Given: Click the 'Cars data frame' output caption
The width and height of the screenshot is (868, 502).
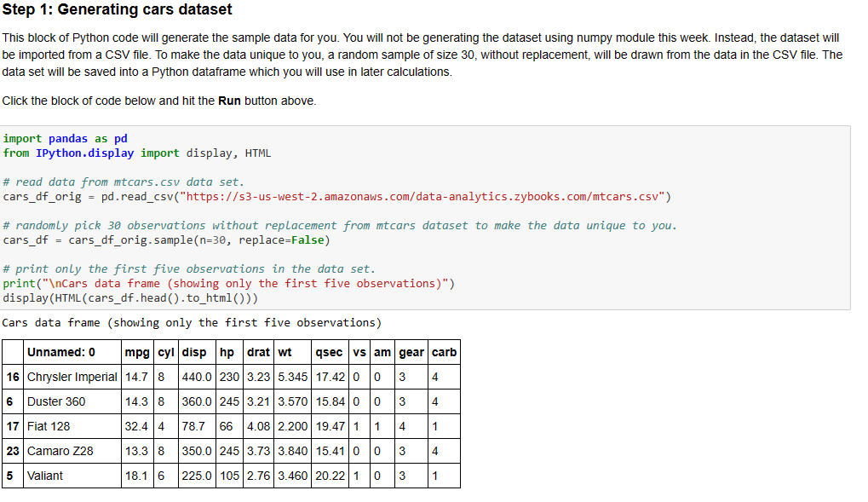Looking at the screenshot, I should tap(192, 322).
